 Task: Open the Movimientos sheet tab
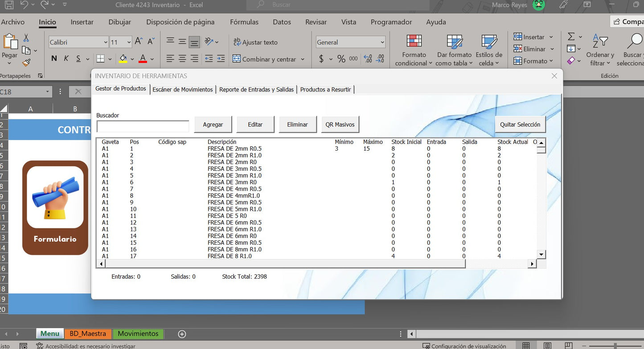point(138,333)
